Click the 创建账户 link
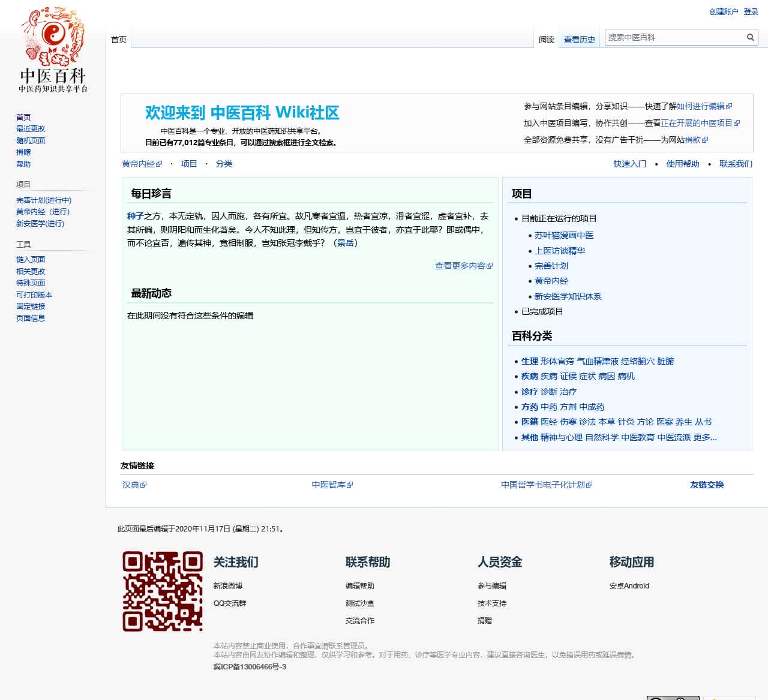 tap(724, 12)
